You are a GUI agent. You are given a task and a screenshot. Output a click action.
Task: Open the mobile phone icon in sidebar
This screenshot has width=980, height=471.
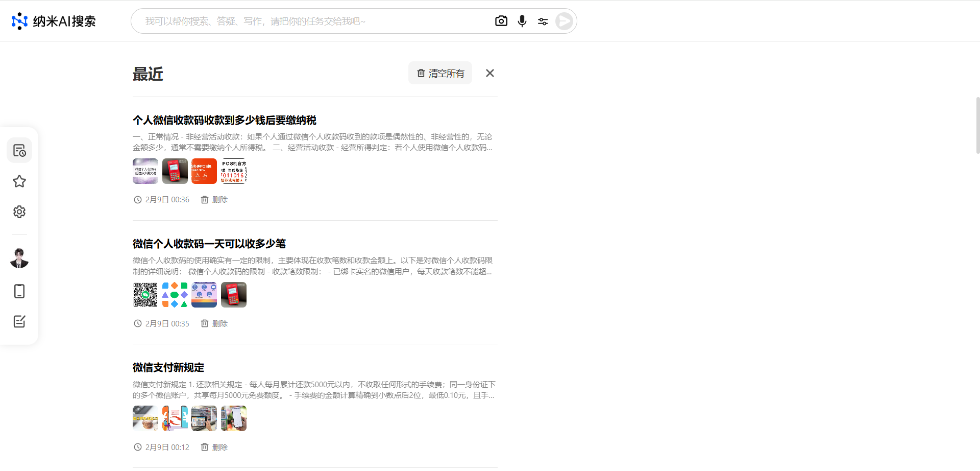19,291
